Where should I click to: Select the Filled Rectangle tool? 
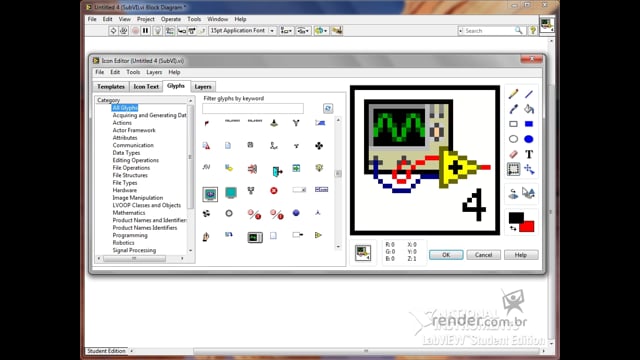tap(529, 124)
